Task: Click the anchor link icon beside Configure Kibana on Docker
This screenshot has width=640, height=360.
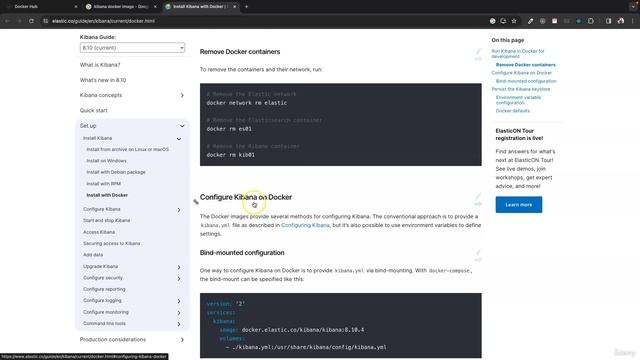Action: pos(196,201)
